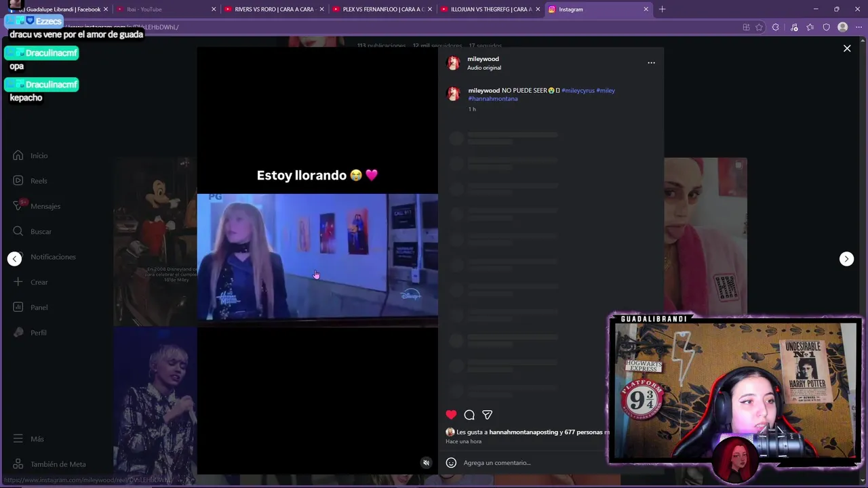Click the Audio original link
Viewport: 868px width, 488px height.
484,68
